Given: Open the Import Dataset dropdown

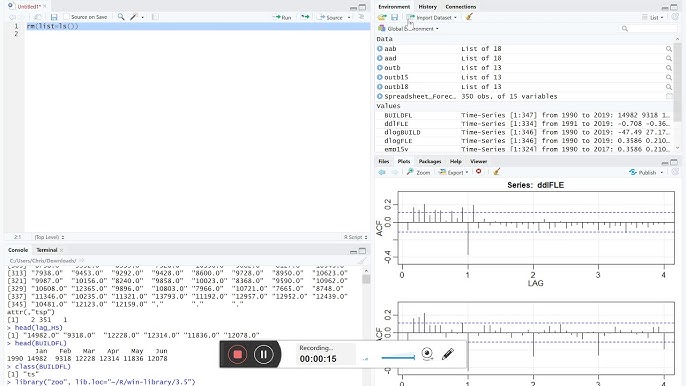Looking at the screenshot, I should (431, 18).
